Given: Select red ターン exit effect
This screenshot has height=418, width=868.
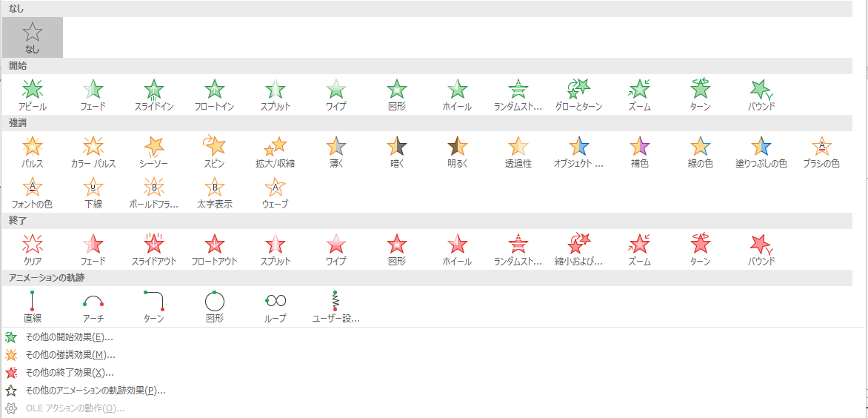Looking at the screenshot, I should click(x=701, y=250).
